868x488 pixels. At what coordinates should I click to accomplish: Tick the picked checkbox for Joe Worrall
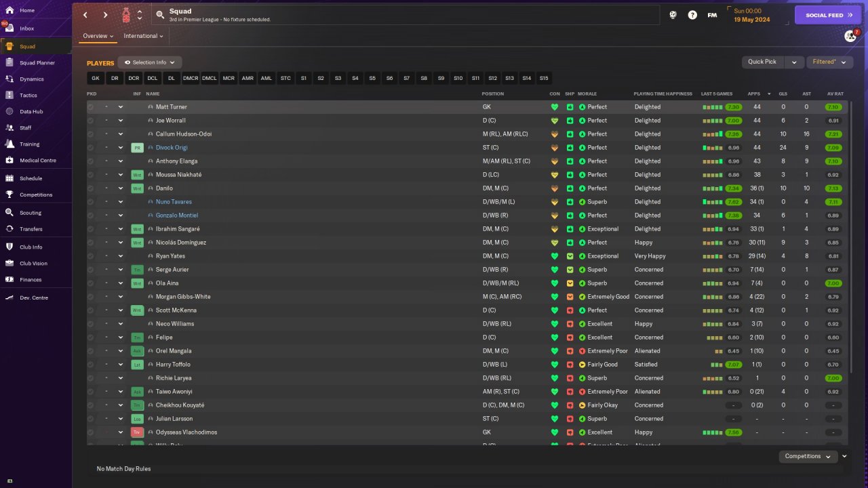pyautogui.click(x=91, y=121)
